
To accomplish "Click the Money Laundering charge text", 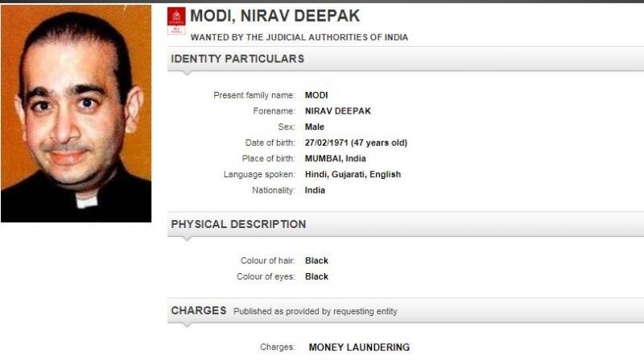I will pos(359,347).
